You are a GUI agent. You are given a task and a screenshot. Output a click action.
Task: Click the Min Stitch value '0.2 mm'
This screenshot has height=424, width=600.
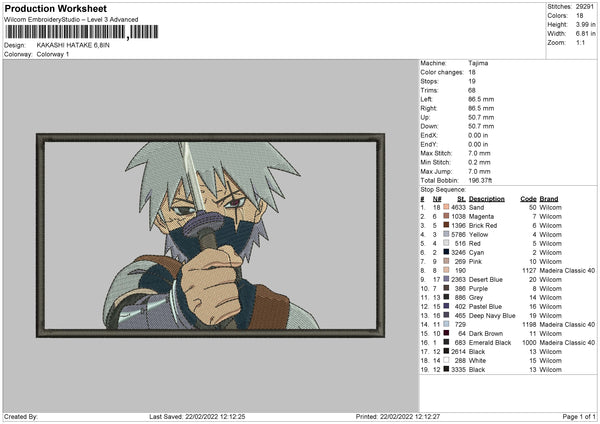(x=479, y=162)
